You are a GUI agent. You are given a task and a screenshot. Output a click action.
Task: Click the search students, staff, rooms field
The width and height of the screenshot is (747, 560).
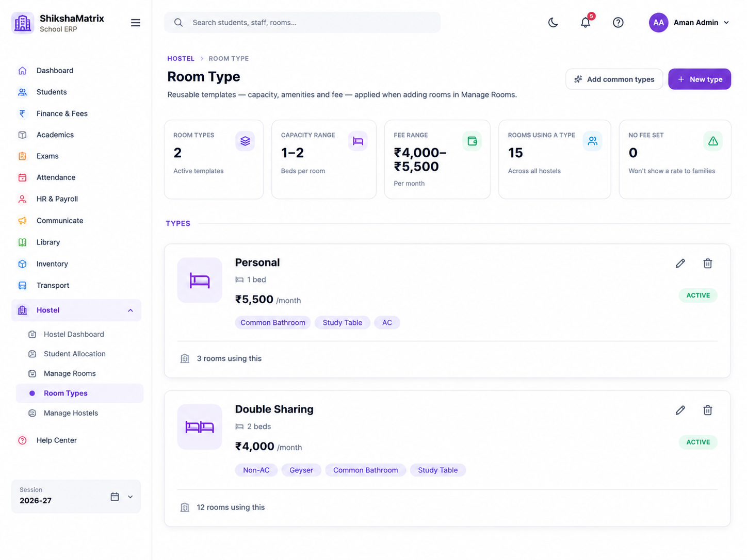point(302,23)
